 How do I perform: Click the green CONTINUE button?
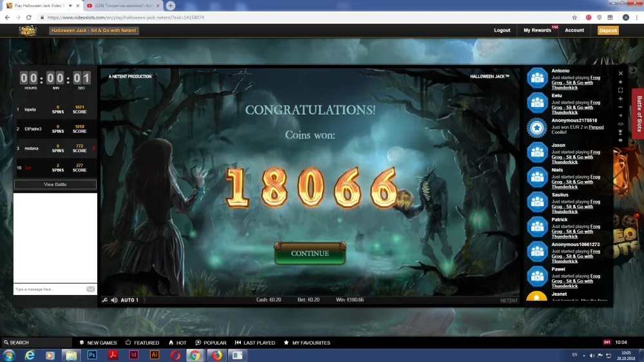coord(310,253)
